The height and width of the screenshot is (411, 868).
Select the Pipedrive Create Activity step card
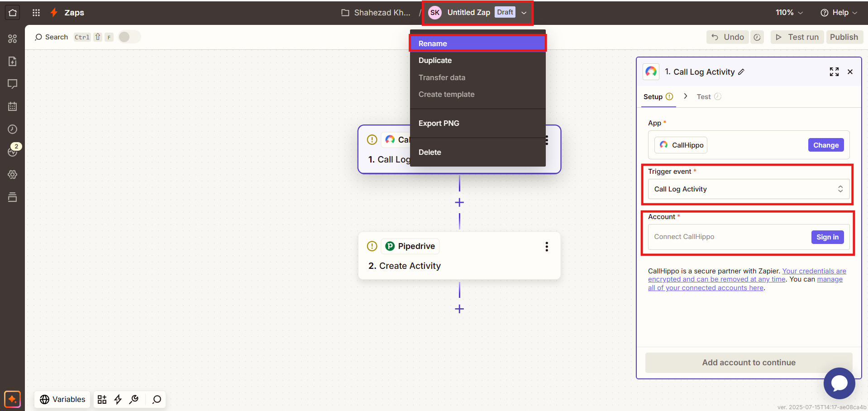[459, 256]
